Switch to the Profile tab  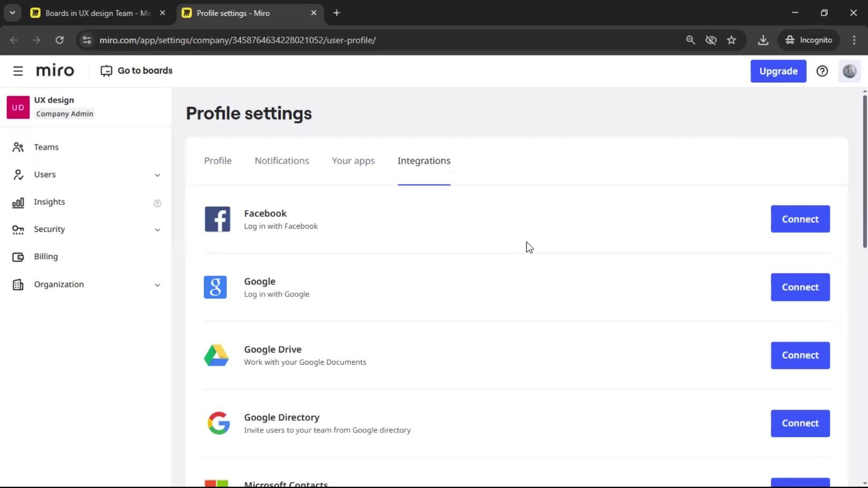point(218,161)
